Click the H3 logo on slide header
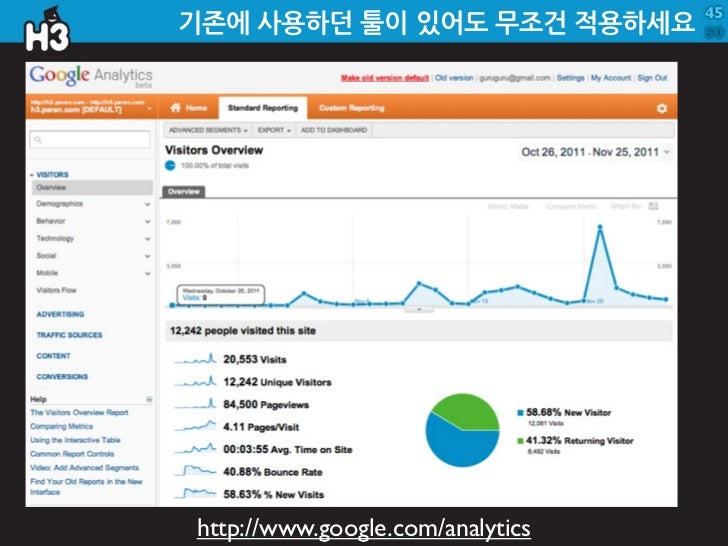728x546 pixels. point(46,30)
